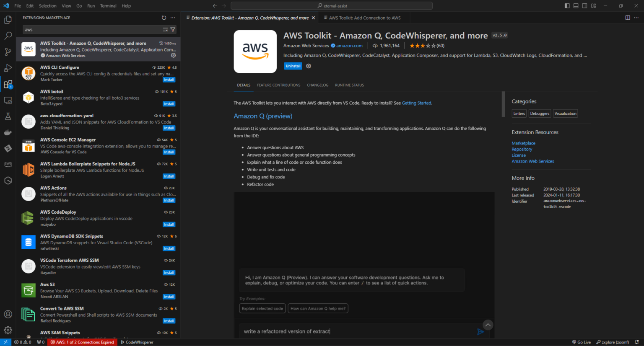Image resolution: width=644 pixels, height=346 pixels.
Task: Open the editor more actions ellipsis menu
Action: click(x=636, y=18)
